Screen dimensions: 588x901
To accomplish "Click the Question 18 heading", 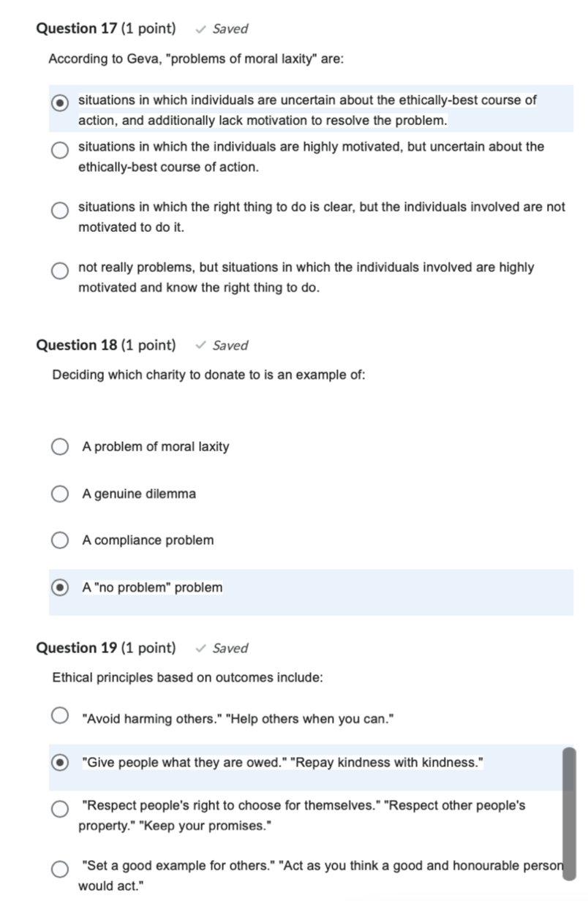I will (x=106, y=344).
